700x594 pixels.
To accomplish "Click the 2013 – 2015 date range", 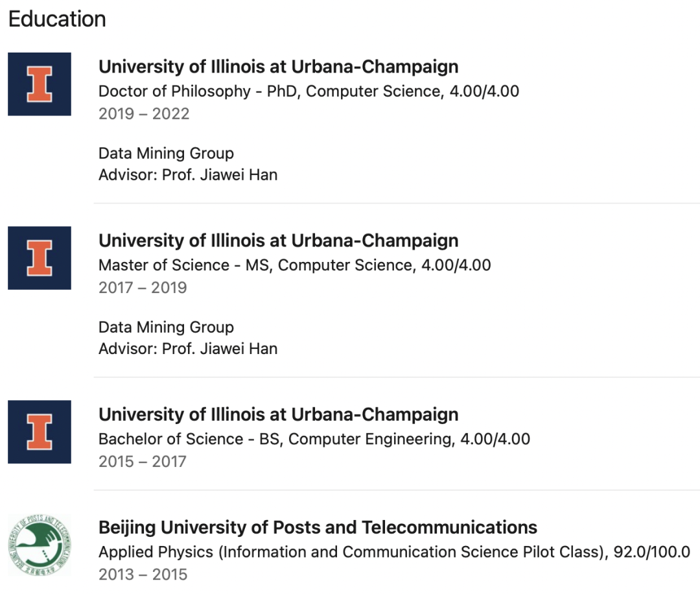I will (143, 575).
